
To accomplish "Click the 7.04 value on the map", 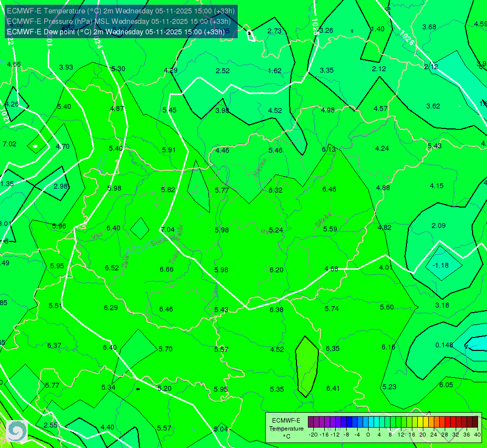I will [x=168, y=230].
